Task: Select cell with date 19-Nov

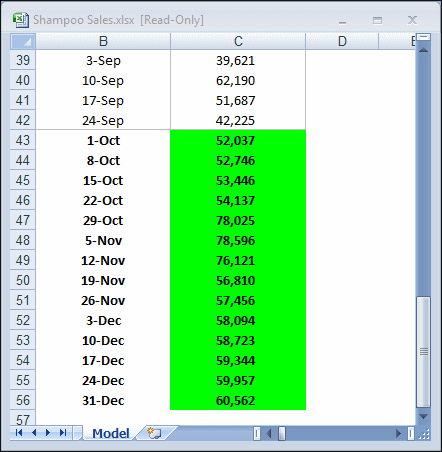Action: 103,280
